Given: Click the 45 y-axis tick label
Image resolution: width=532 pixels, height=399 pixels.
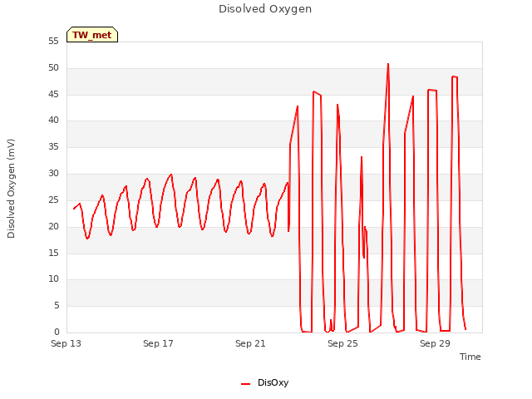Looking at the screenshot, I should [x=53, y=94].
